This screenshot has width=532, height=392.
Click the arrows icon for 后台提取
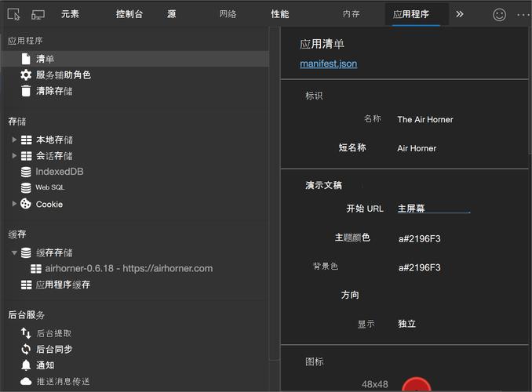coord(26,333)
